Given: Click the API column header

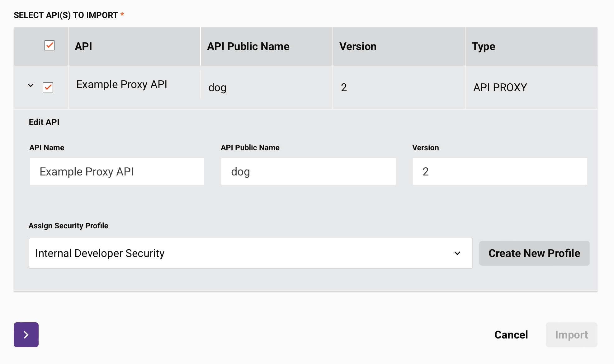Looking at the screenshot, I should point(83,46).
